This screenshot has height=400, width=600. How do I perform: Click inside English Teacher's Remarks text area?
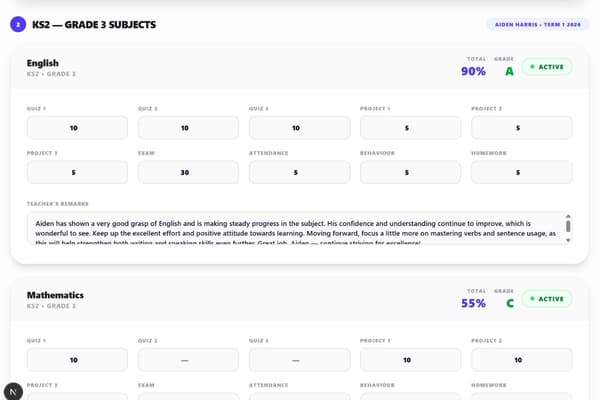tap(295, 229)
